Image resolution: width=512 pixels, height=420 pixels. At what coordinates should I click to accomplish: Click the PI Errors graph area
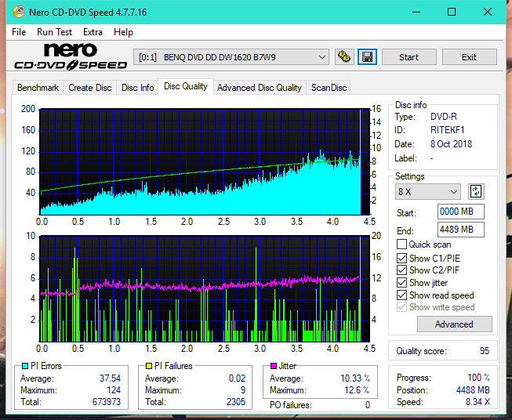point(205,161)
